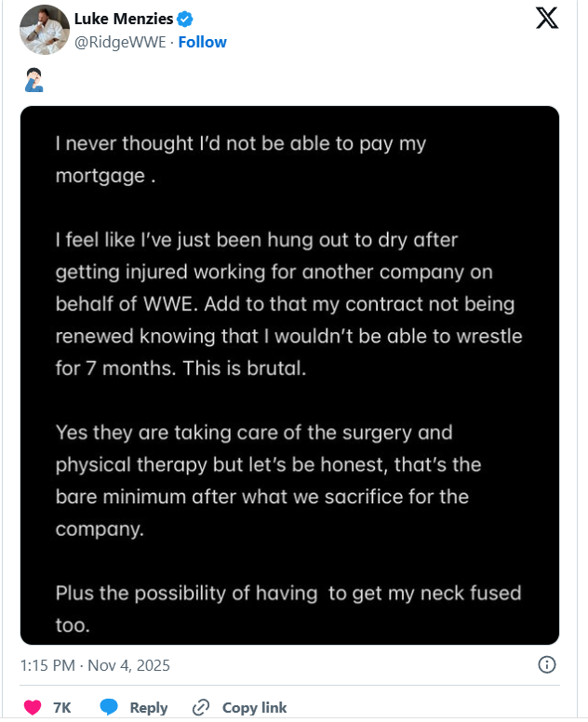The image size is (588, 722).
Task: Click the Reply text label
Action: pyautogui.click(x=148, y=707)
